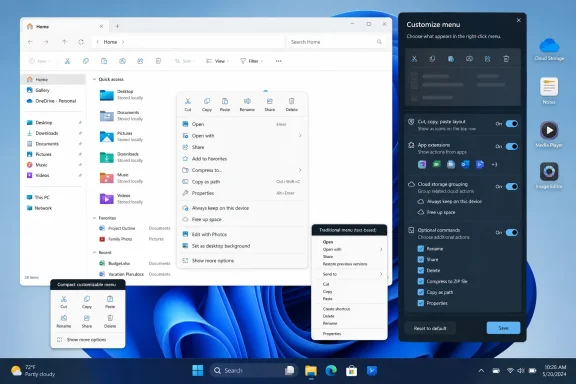
Task: Turn off Optional commands toggle
Action: click(512, 232)
